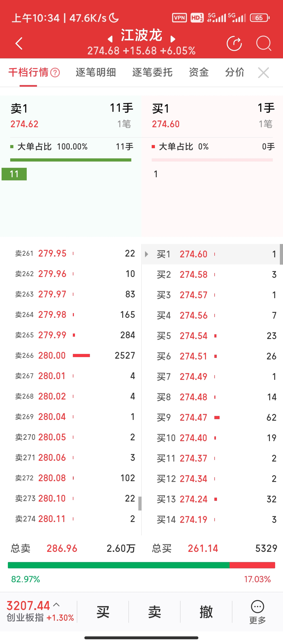This screenshot has width=283, height=644.
Task: Tap the help question mark beside 千档行情
Action: (x=55, y=73)
